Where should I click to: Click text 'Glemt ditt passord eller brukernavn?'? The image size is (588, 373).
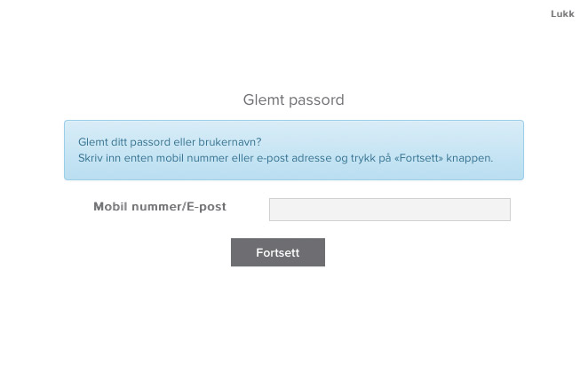tap(170, 141)
